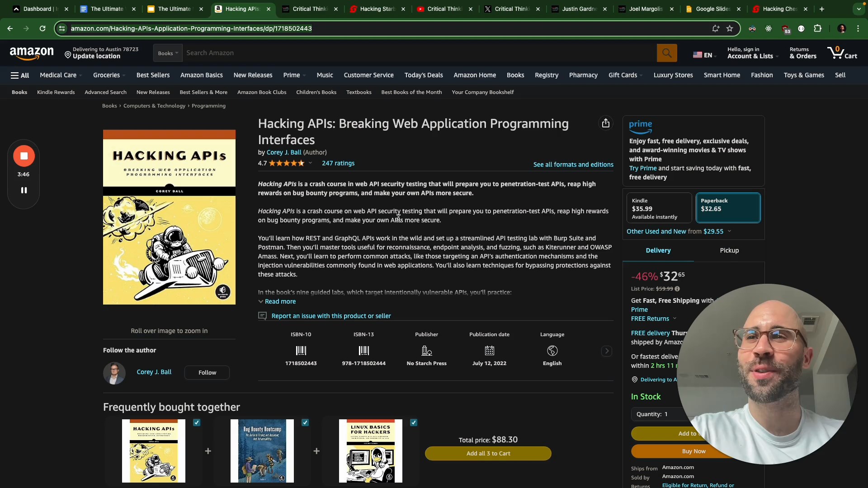
Task: Click the List Price info icon
Action: pyautogui.click(x=677, y=289)
